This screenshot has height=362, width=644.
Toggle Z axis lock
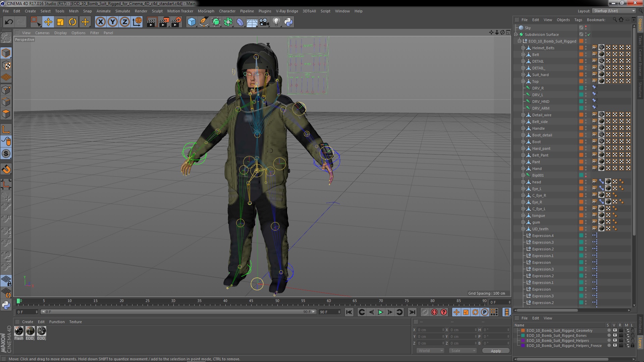pyautogui.click(x=125, y=22)
